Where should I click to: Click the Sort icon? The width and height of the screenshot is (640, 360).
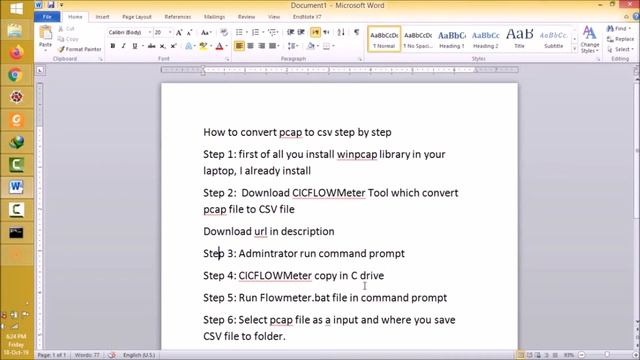point(341,32)
